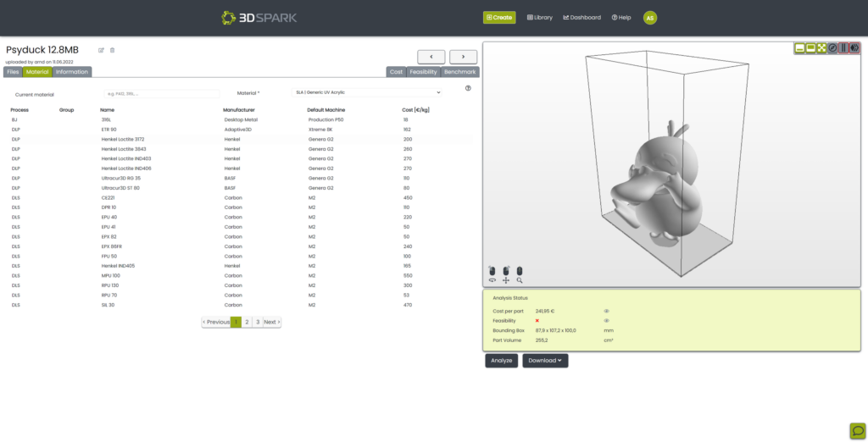Image resolution: width=868 pixels, height=442 pixels.
Task: Select page 1 in pagination
Action: pyautogui.click(x=236, y=322)
